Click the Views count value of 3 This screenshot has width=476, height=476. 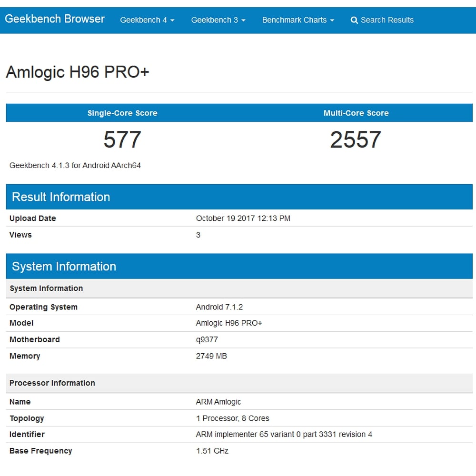pyautogui.click(x=198, y=235)
